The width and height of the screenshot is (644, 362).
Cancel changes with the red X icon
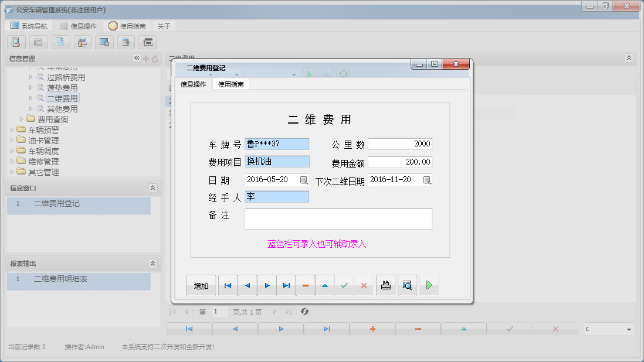coord(364,285)
